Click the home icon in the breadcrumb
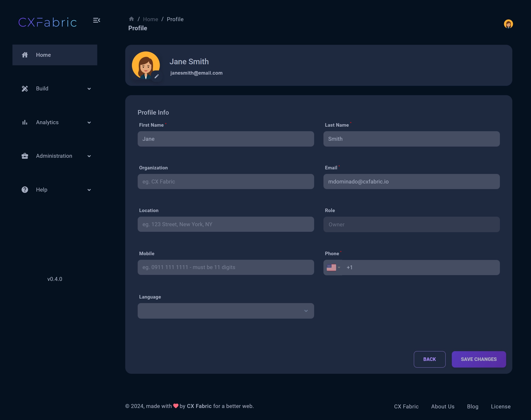 [x=131, y=19]
